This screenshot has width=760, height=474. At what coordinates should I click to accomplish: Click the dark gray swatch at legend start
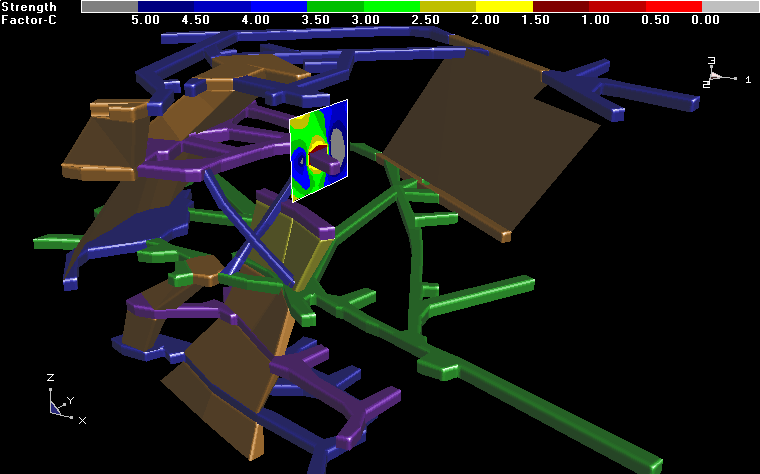[x=109, y=6]
